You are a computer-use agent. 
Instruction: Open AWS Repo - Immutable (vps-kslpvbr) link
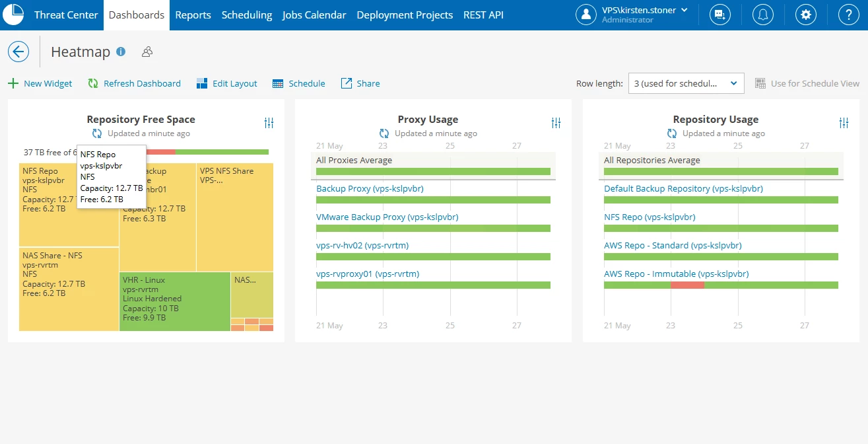[677, 274]
